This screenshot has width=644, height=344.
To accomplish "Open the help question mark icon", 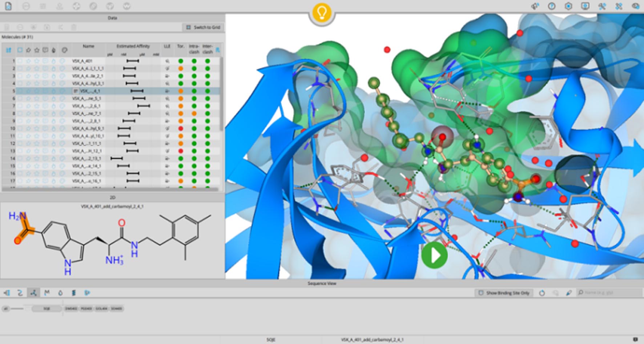I will pos(552,6).
